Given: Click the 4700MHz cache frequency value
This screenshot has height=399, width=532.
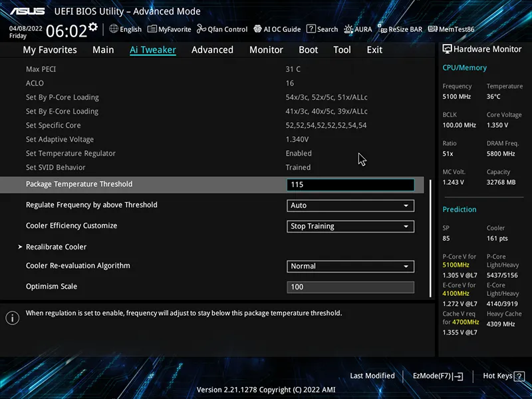Looking at the screenshot, I should (465, 322).
